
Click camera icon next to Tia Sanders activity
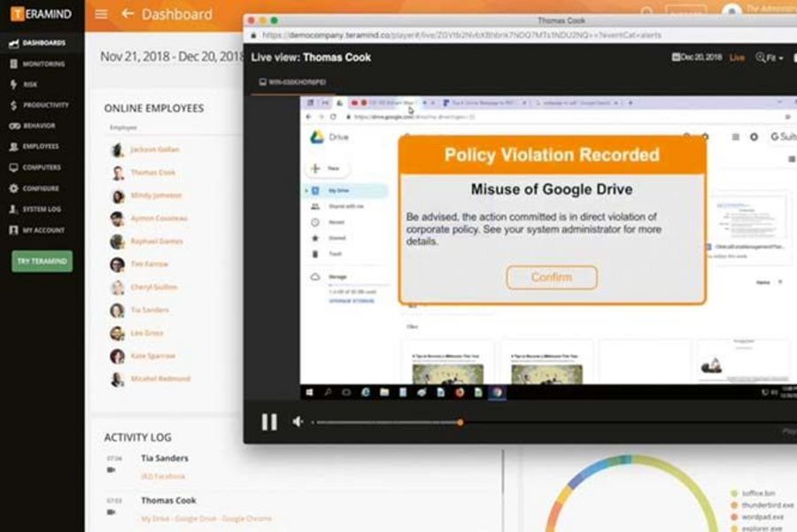pos(111,470)
